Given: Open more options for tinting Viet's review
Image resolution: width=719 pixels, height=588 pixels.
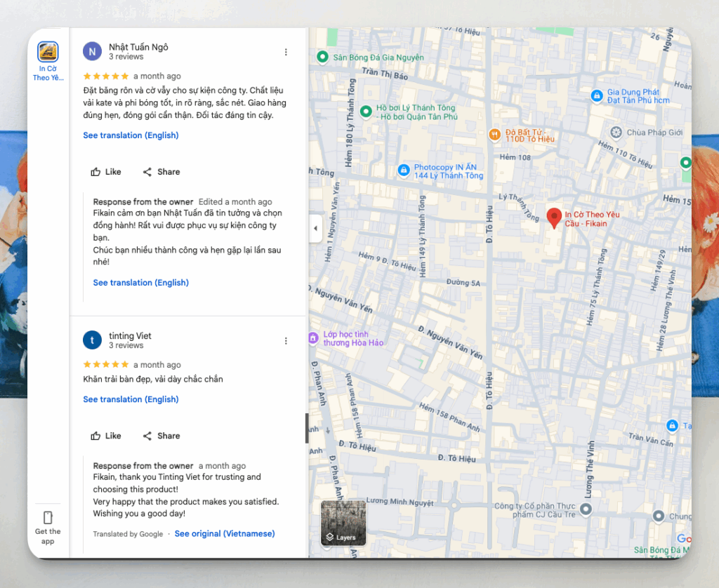Looking at the screenshot, I should pos(286,341).
